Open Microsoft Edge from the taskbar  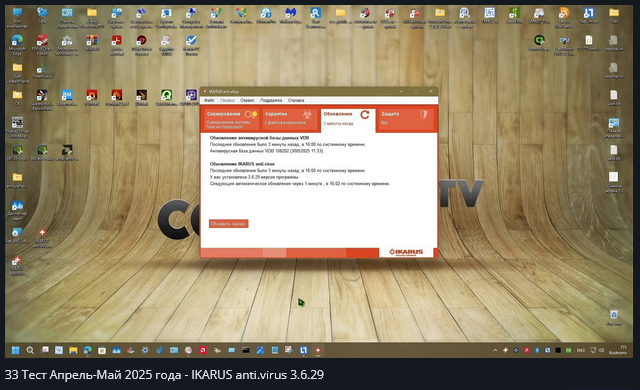pos(87,350)
